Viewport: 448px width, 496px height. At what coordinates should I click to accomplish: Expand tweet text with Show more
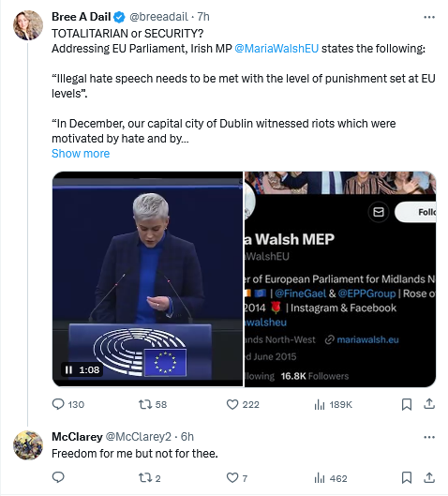coord(81,154)
